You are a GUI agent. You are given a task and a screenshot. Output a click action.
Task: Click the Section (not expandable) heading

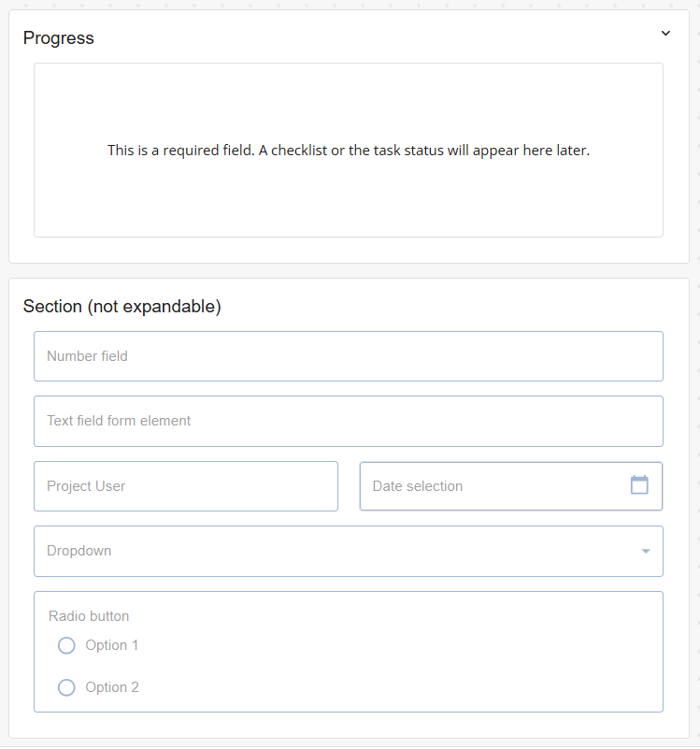(121, 306)
